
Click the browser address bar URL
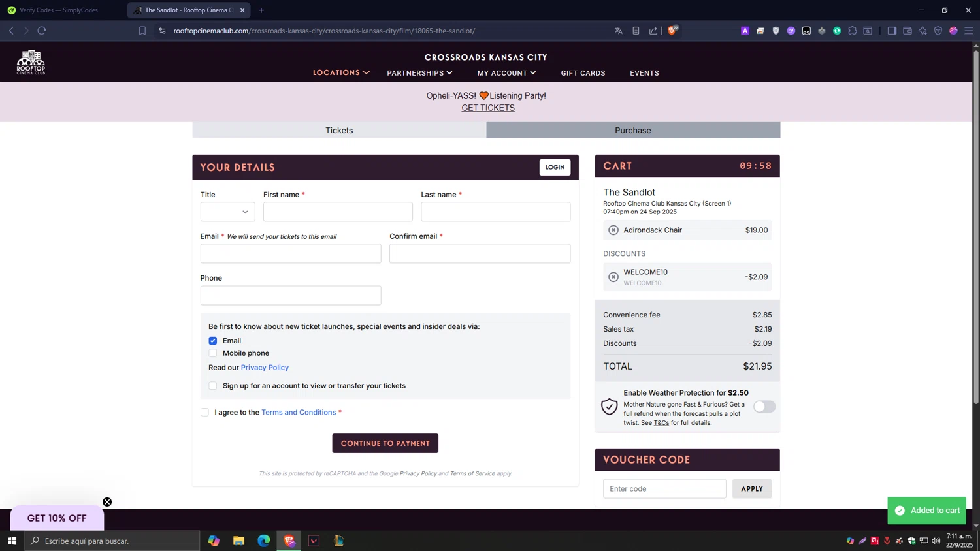click(x=324, y=31)
